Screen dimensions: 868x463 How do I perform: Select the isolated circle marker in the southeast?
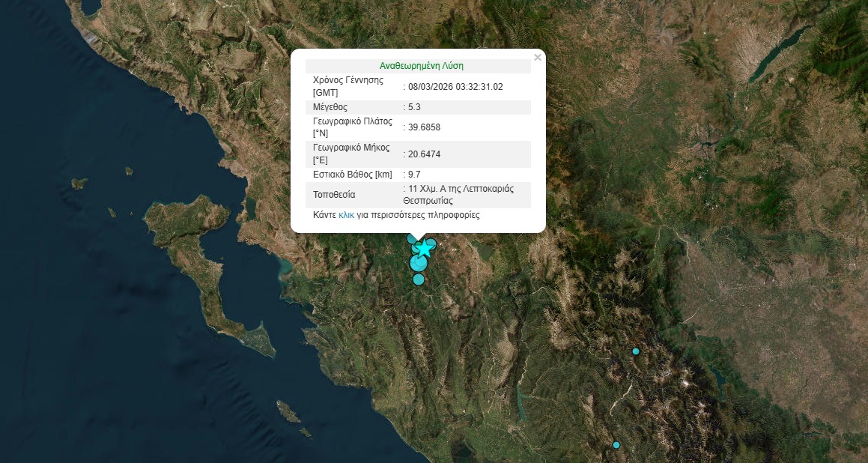[x=636, y=351]
